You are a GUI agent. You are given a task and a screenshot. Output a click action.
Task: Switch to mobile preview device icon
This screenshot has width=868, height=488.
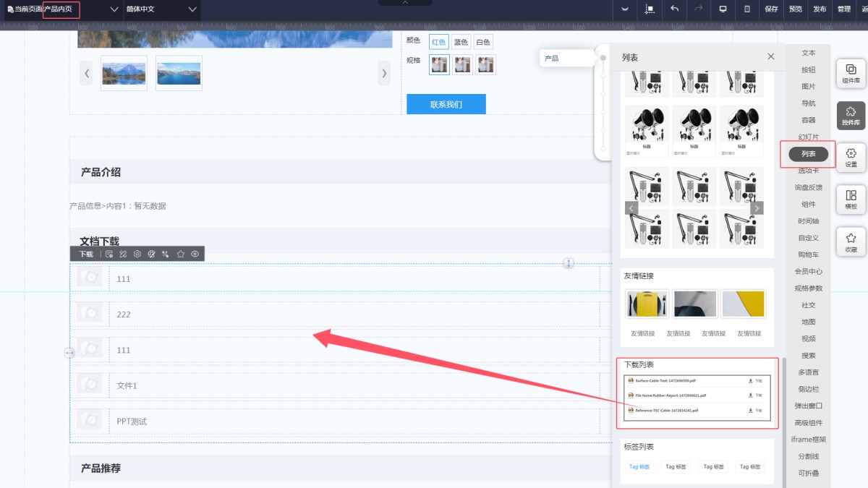point(747,9)
